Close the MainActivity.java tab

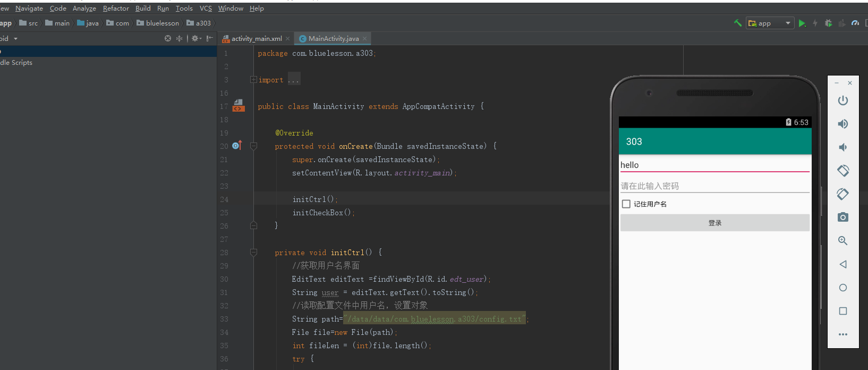[364, 39]
